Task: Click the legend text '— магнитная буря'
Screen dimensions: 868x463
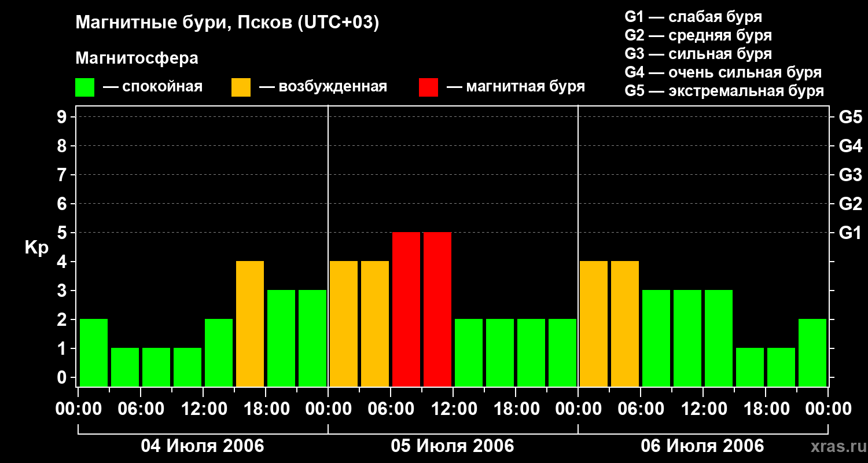Action: coord(516,87)
